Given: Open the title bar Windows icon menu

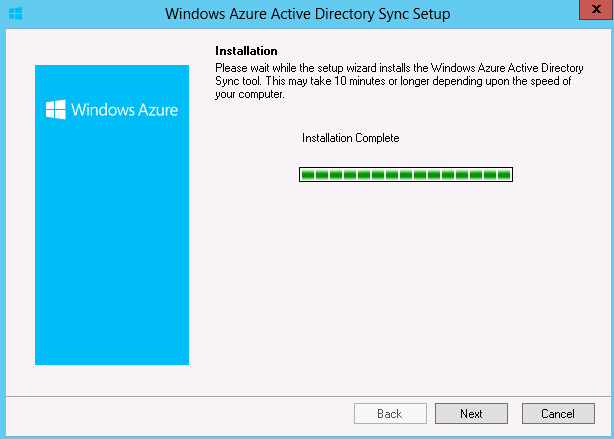Looking at the screenshot, I should tap(15, 14).
